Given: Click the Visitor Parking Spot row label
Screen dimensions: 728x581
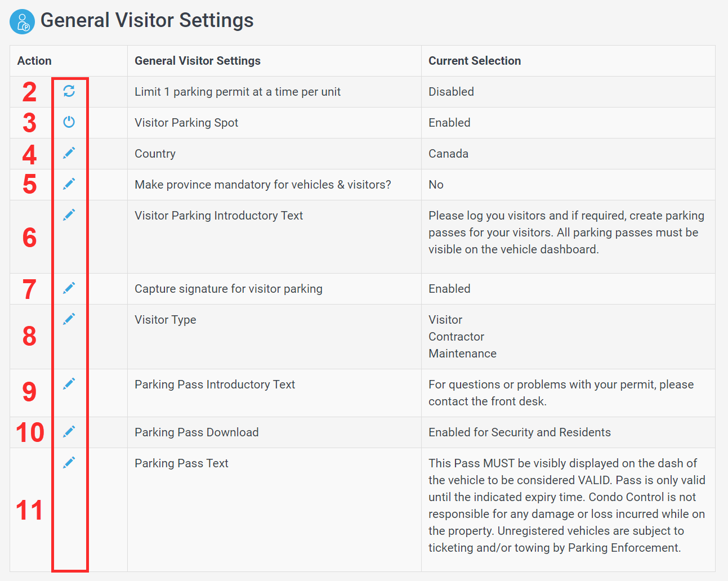Looking at the screenshot, I should [186, 123].
